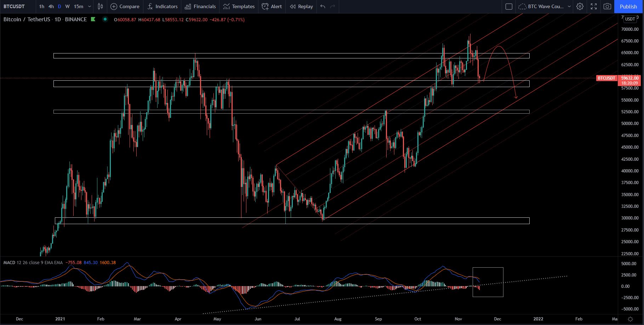This screenshot has height=325, width=644.
Task: Take a chart snapshot with camera icon
Action: [x=607, y=6]
